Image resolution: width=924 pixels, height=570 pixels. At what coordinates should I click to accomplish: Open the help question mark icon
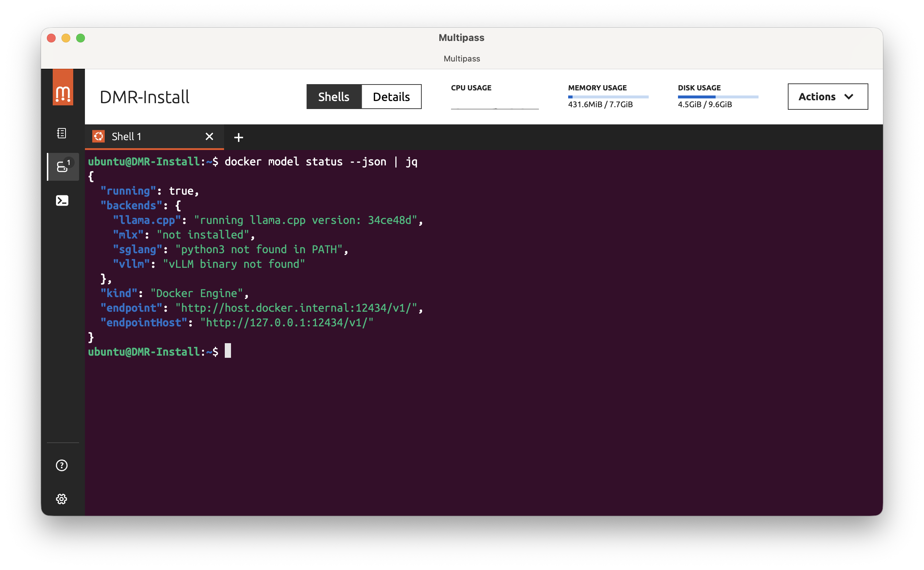(x=62, y=465)
